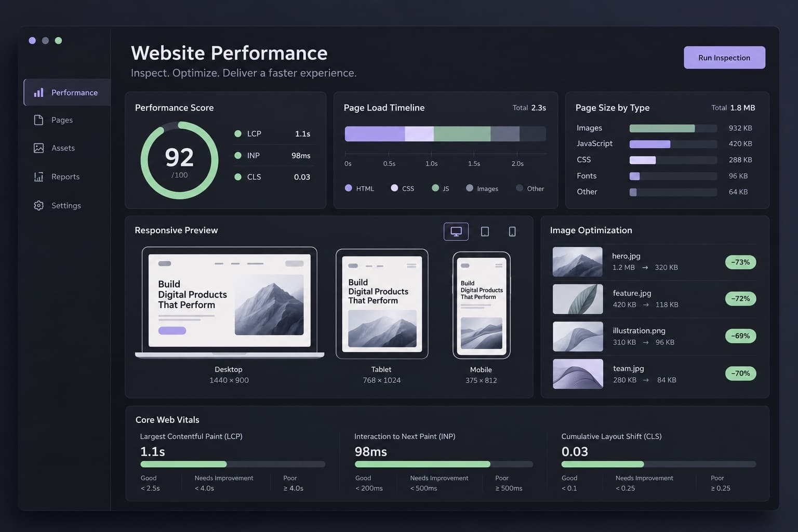Click the purple window dot
The height and width of the screenshot is (532, 798).
click(32, 41)
